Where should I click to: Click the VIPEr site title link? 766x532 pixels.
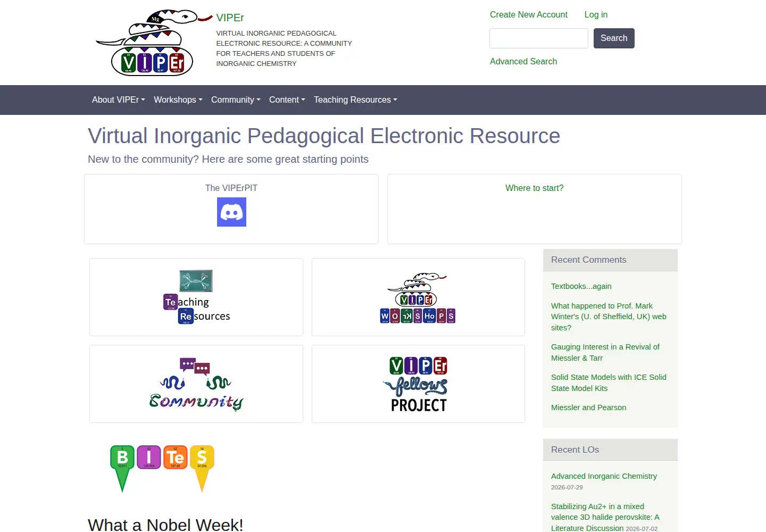coord(230,18)
